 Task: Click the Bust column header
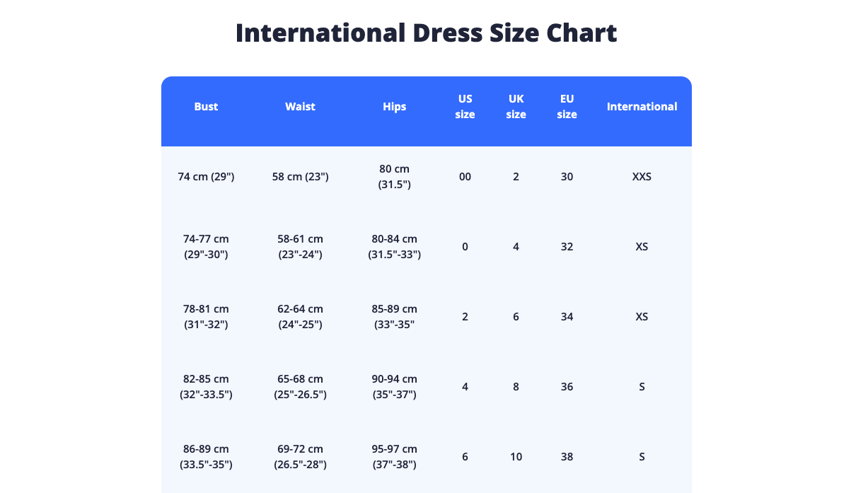pos(206,107)
